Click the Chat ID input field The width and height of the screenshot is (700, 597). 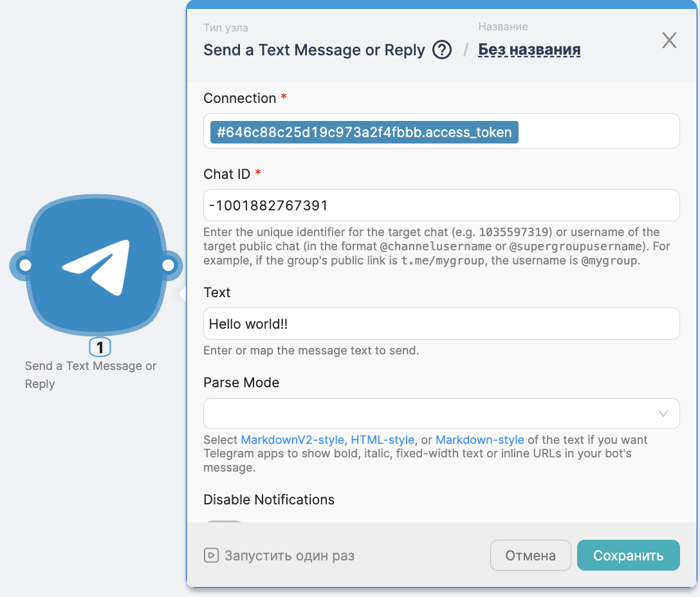[441, 205]
